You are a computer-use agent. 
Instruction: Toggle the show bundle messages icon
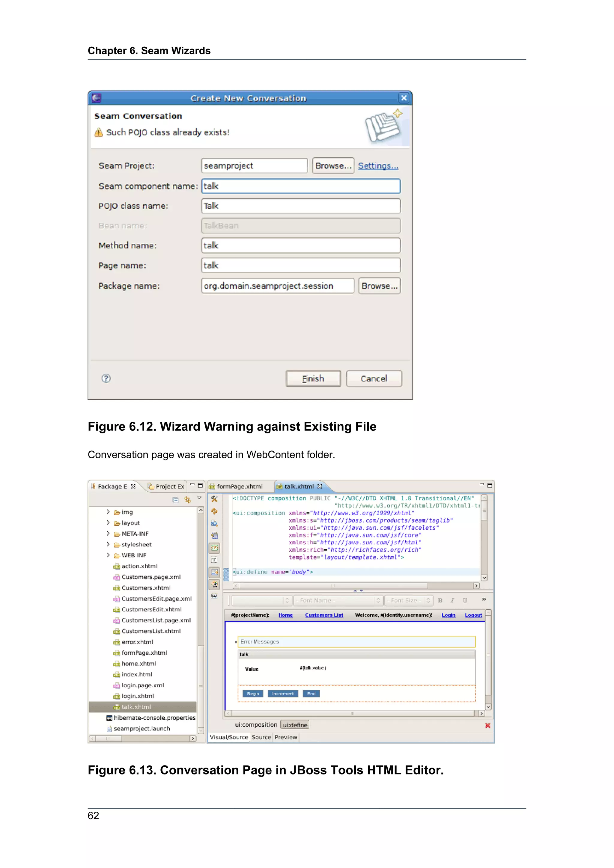[x=215, y=572]
